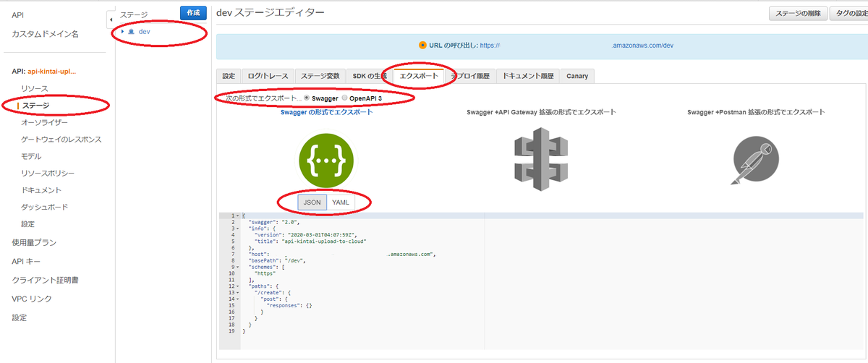Click the api-kintai-upl... API name link
The height and width of the screenshot is (363, 868).
(x=51, y=71)
